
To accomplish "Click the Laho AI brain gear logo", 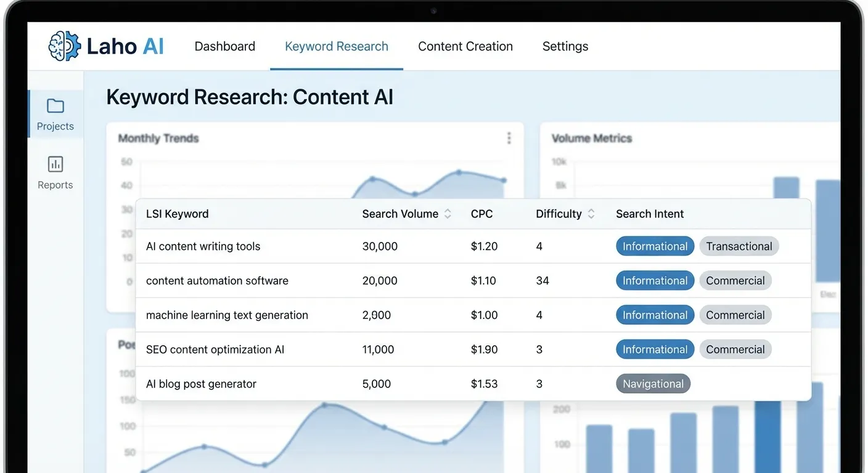I will 65,46.
